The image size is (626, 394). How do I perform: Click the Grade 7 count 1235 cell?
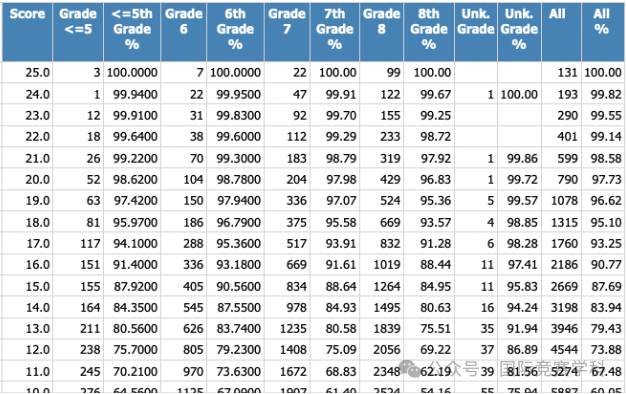pos(287,329)
